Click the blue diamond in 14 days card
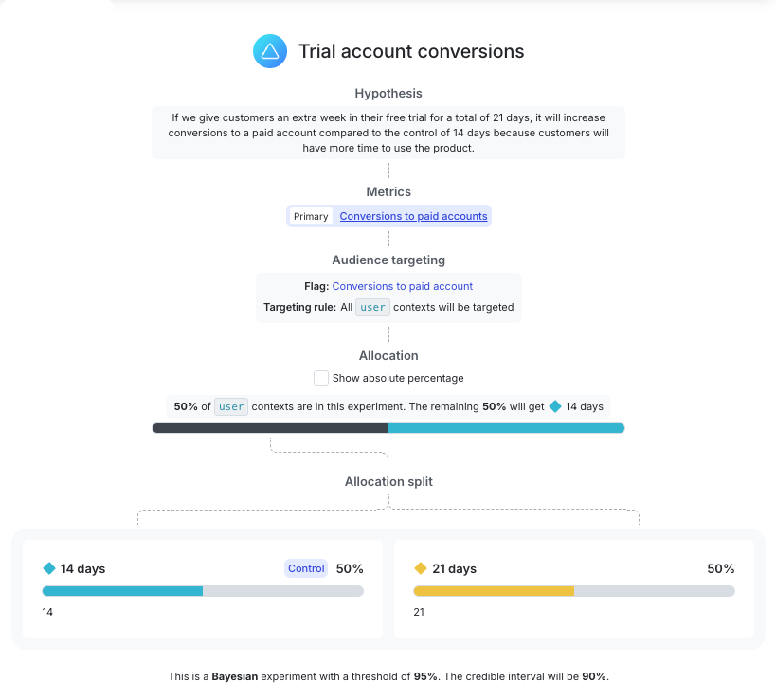The height and width of the screenshot is (700, 776). 49,568
